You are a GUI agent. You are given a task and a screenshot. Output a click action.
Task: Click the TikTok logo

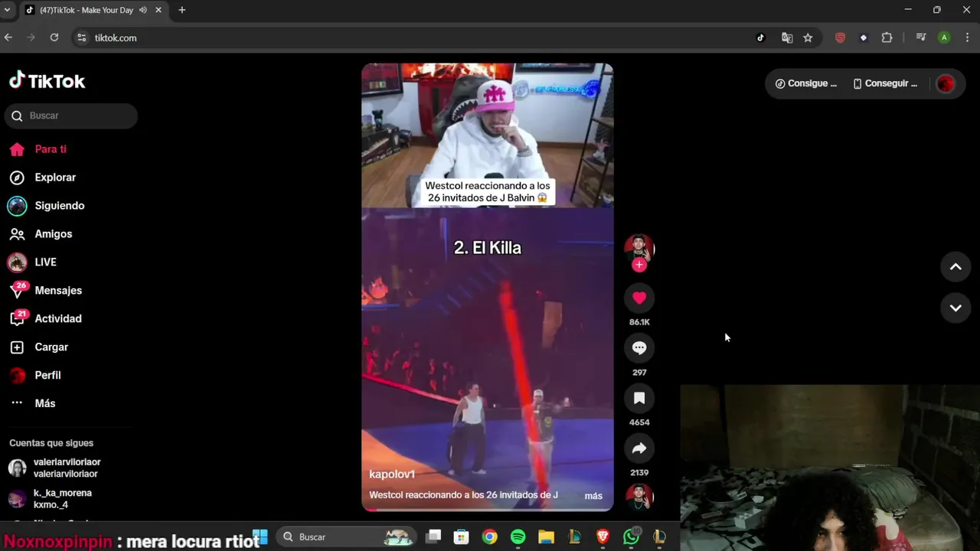pyautogui.click(x=47, y=80)
